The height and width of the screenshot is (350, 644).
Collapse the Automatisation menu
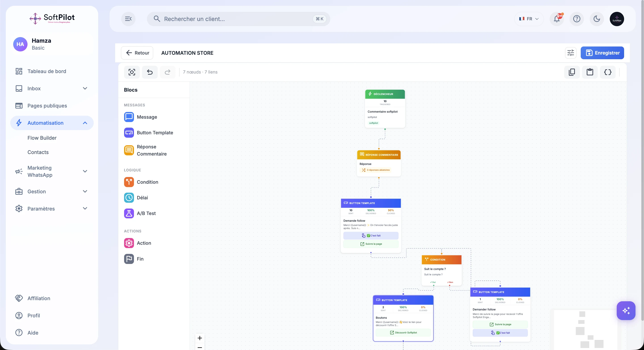(x=52, y=123)
